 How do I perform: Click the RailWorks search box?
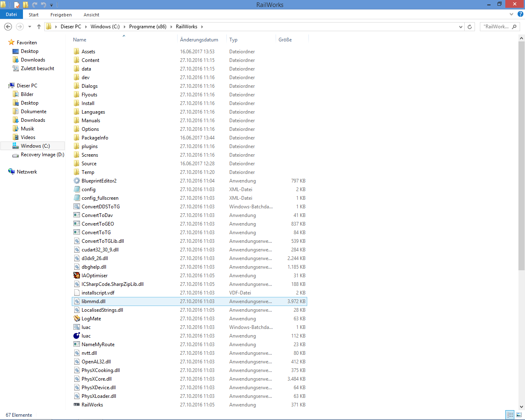[500, 27]
